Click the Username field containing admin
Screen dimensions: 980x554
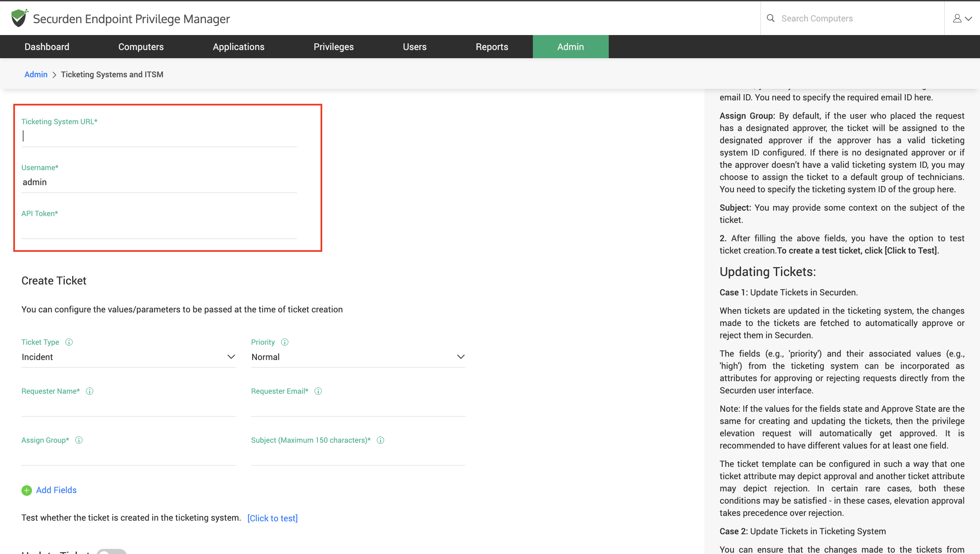click(x=159, y=182)
